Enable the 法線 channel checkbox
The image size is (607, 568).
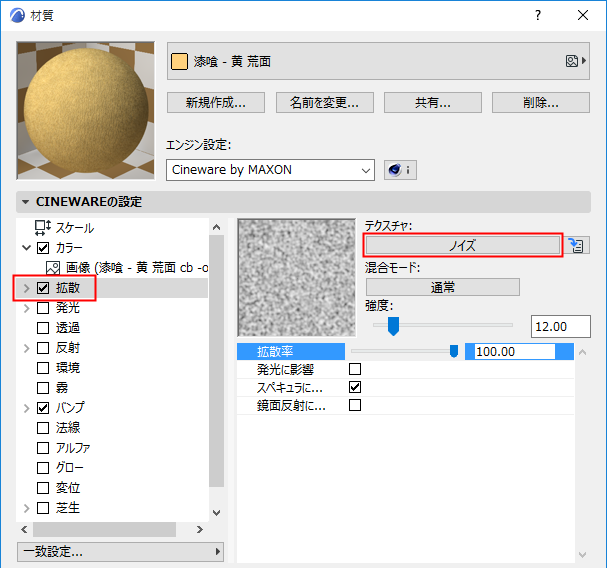tap(43, 428)
